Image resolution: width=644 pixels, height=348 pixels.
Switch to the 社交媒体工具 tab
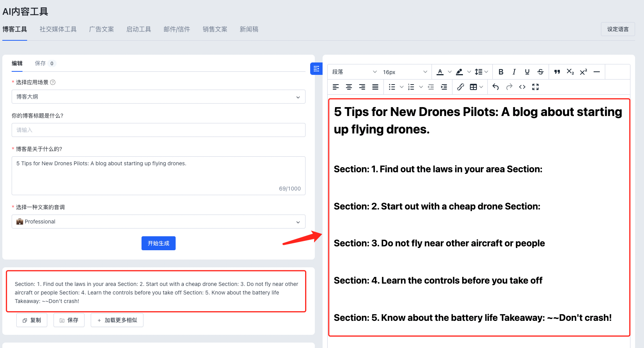[58, 29]
